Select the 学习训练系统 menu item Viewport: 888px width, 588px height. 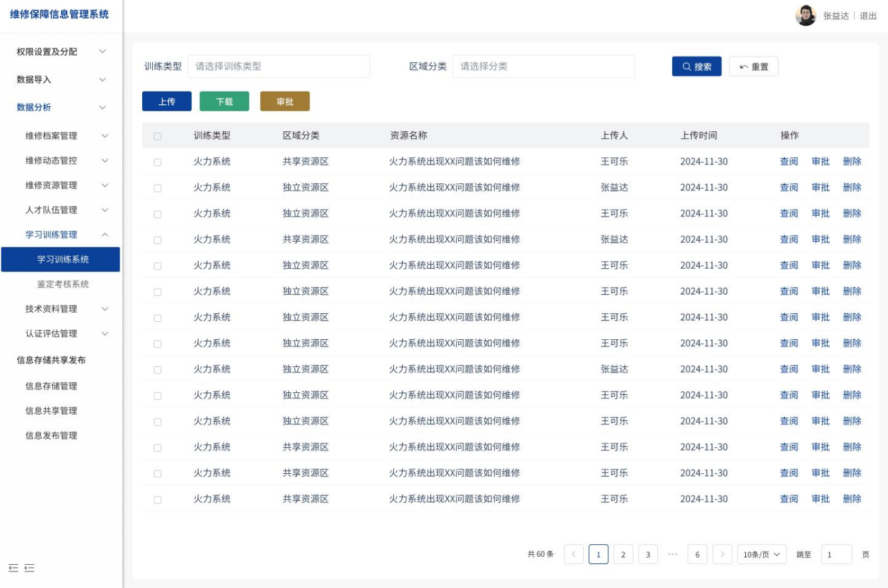pos(60,259)
